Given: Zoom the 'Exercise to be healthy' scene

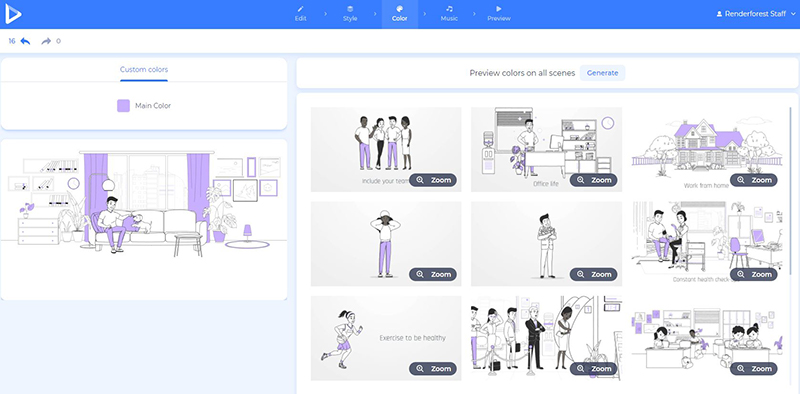Looking at the screenshot, I should (x=433, y=368).
